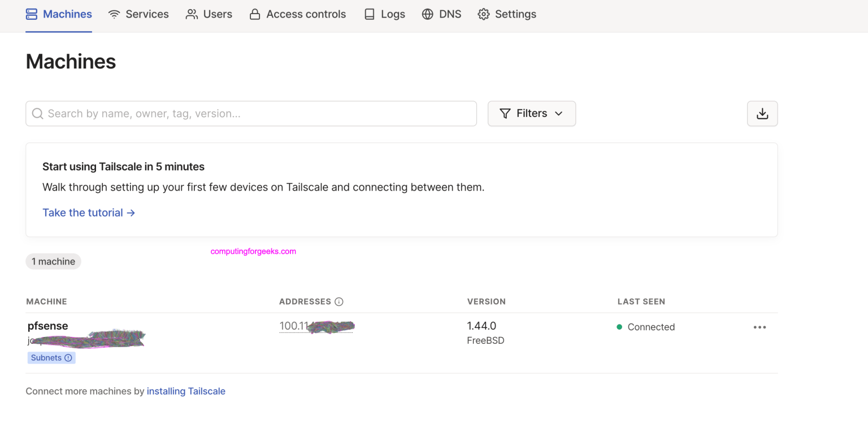Click the DNS globe icon

(427, 14)
